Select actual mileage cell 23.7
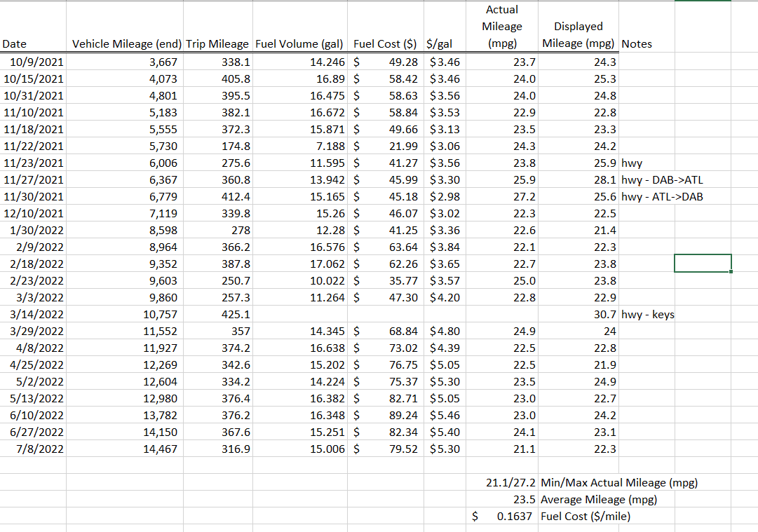Screen dimensions: 758x532 point(502,62)
